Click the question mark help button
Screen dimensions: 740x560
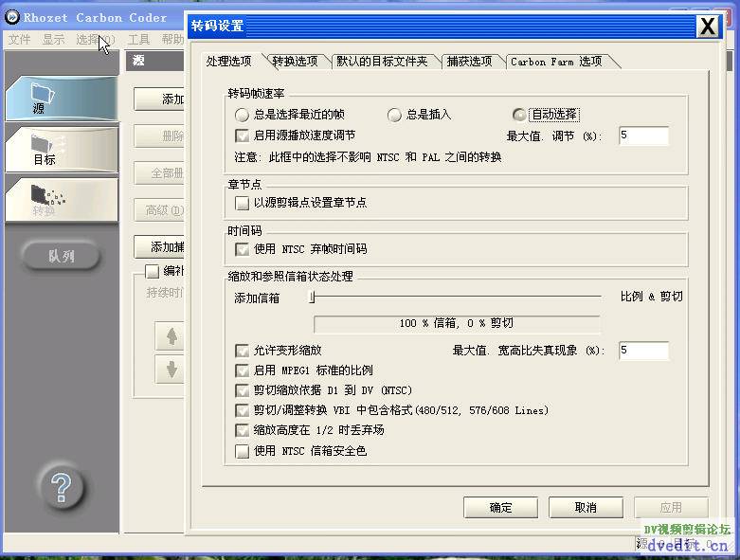tap(61, 487)
